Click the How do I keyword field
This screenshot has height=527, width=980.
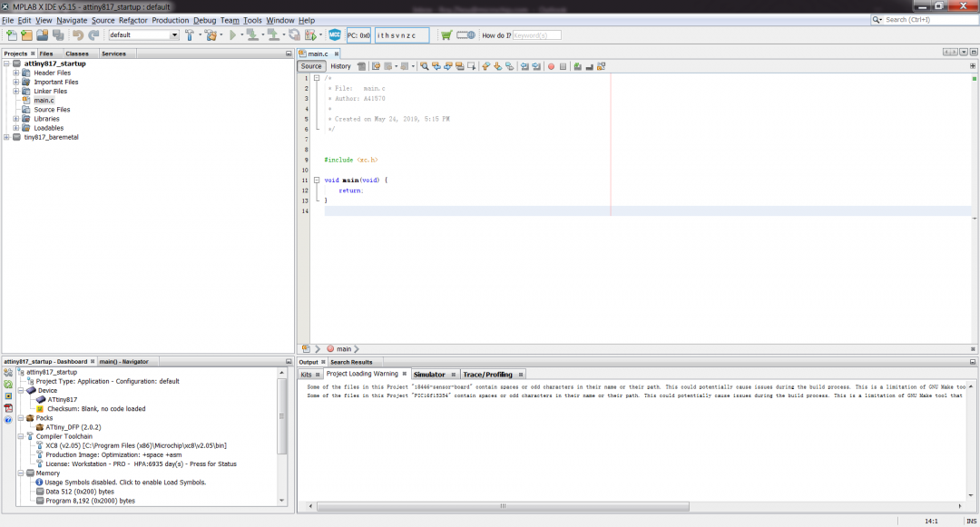coord(536,35)
